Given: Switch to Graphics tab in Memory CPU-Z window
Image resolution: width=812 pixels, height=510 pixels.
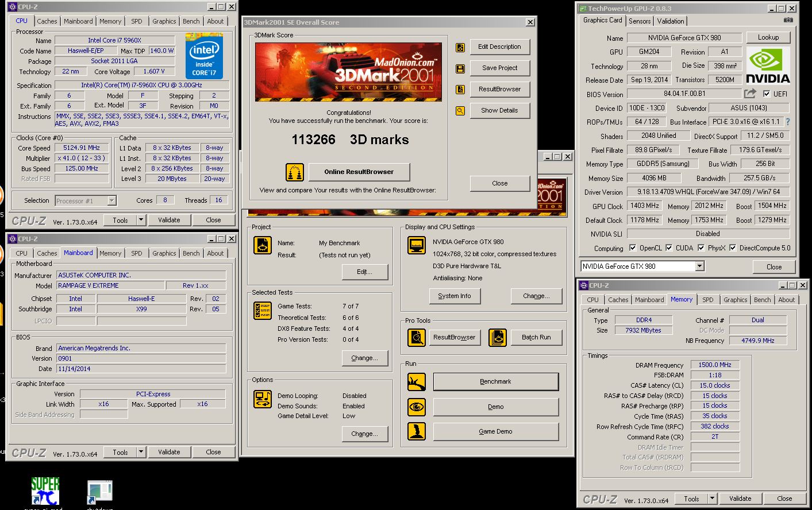Looking at the screenshot, I should 736,300.
